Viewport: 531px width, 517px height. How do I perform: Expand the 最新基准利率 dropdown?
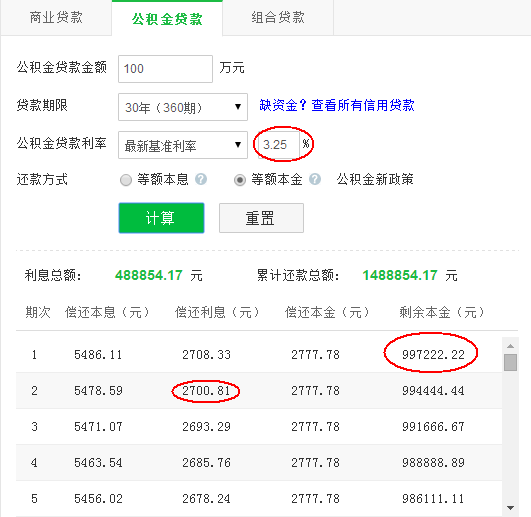pyautogui.click(x=183, y=145)
